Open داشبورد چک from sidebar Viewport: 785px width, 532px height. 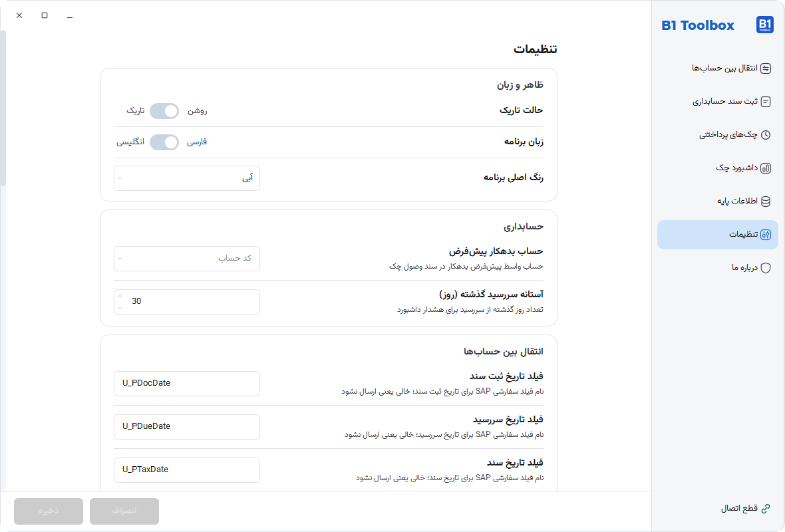tap(717, 168)
